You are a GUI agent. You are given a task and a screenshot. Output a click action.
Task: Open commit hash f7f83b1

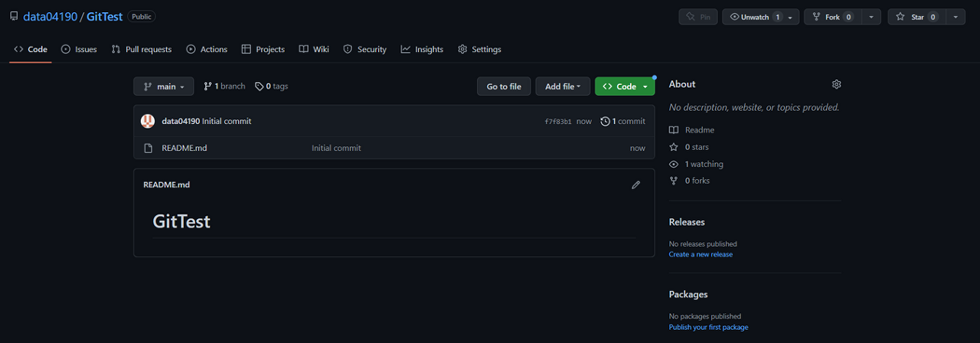[558, 122]
